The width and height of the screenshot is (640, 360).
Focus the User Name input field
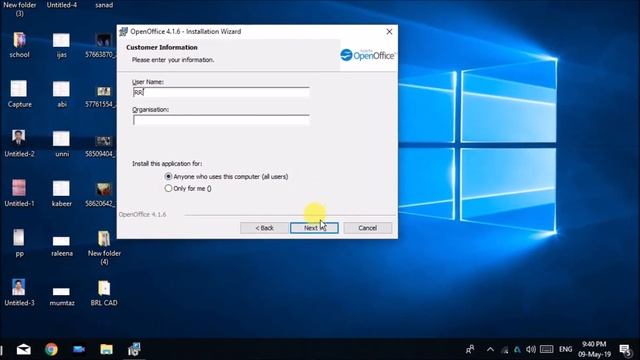click(221, 92)
